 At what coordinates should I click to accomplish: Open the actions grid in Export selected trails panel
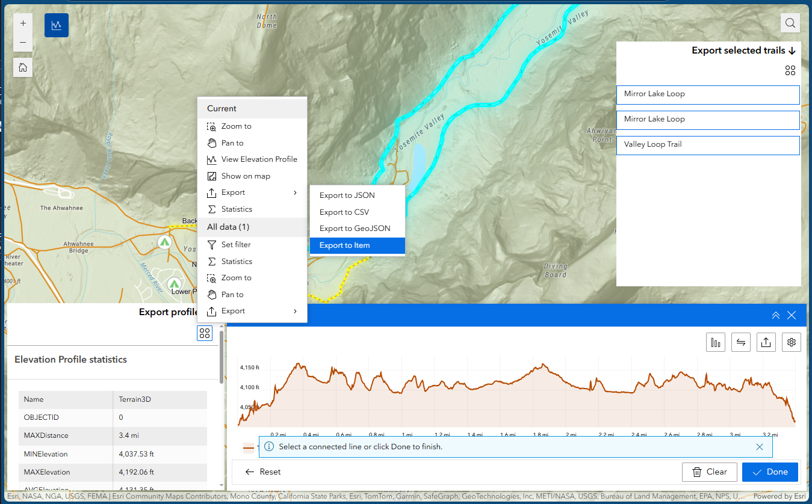(790, 70)
